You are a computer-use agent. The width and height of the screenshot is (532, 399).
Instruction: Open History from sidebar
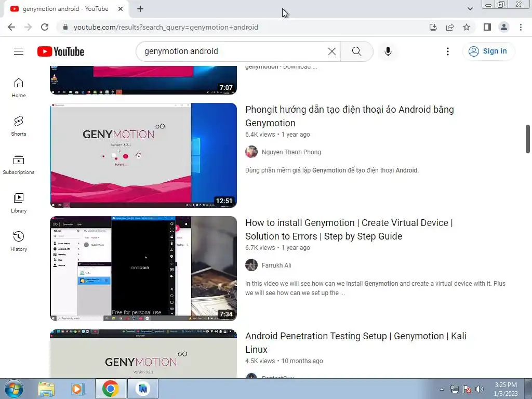19,241
